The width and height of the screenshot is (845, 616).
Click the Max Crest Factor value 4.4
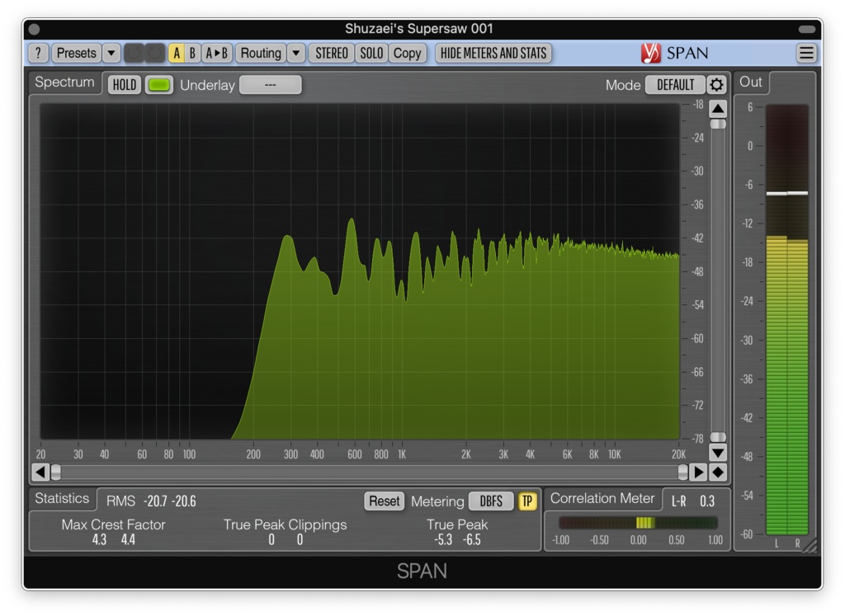(128, 540)
